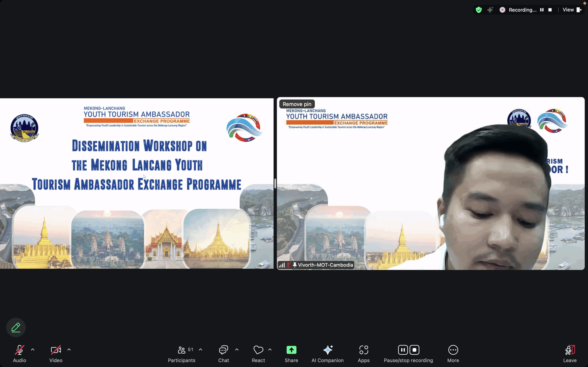Expand audio settings chevron
This screenshot has height=367, width=588.
[33, 350]
